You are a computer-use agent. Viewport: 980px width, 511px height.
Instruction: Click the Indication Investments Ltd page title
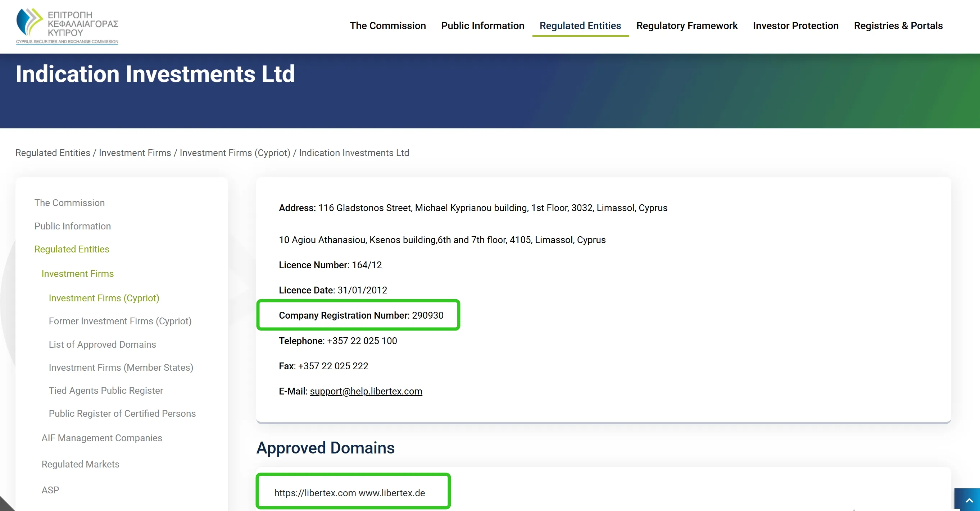click(155, 74)
